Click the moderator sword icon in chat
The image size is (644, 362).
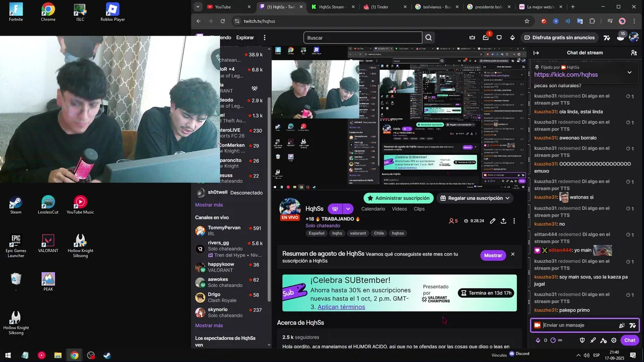(593, 340)
